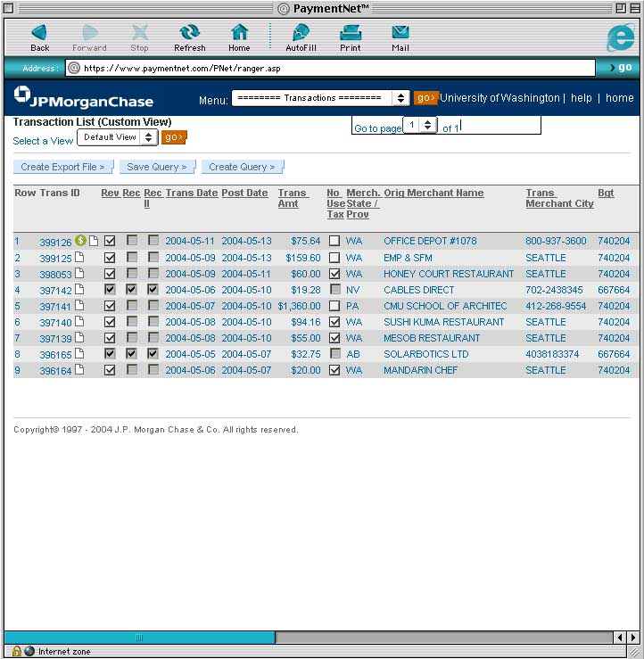Check No Use Tax for CMU SCHOOL OF ARCHITEC
This screenshot has width=644, height=659.
(334, 306)
